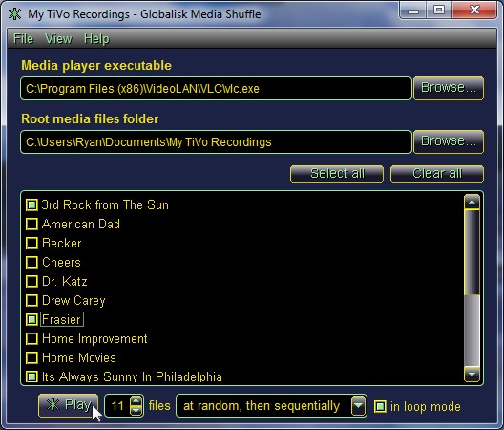This screenshot has height=430, width=504.
Task: Uncheck Its Always Sunny In Philadelphia checkbox
Action: (31, 376)
